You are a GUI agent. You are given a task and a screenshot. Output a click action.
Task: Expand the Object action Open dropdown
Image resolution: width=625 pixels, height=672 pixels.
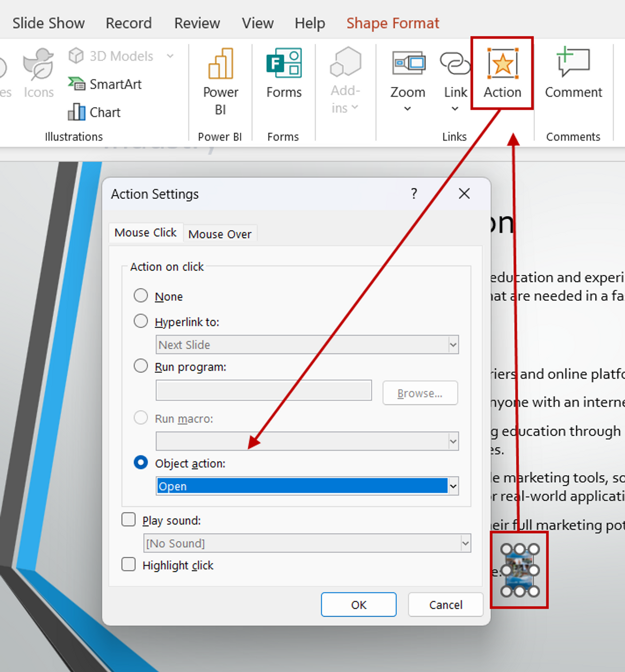coord(453,486)
